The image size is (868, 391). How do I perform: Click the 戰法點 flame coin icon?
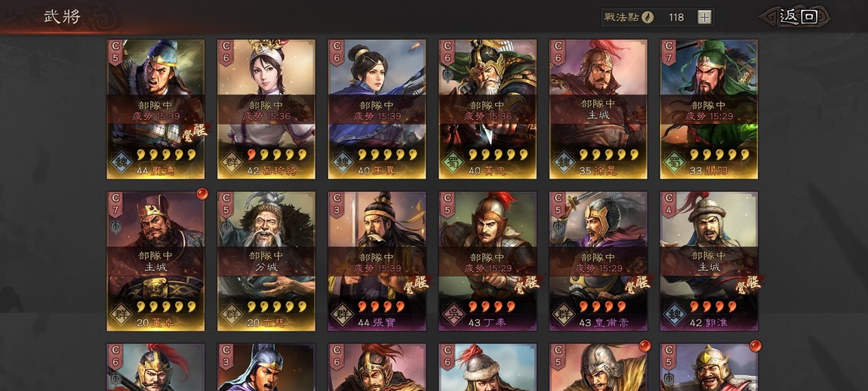pos(647,17)
